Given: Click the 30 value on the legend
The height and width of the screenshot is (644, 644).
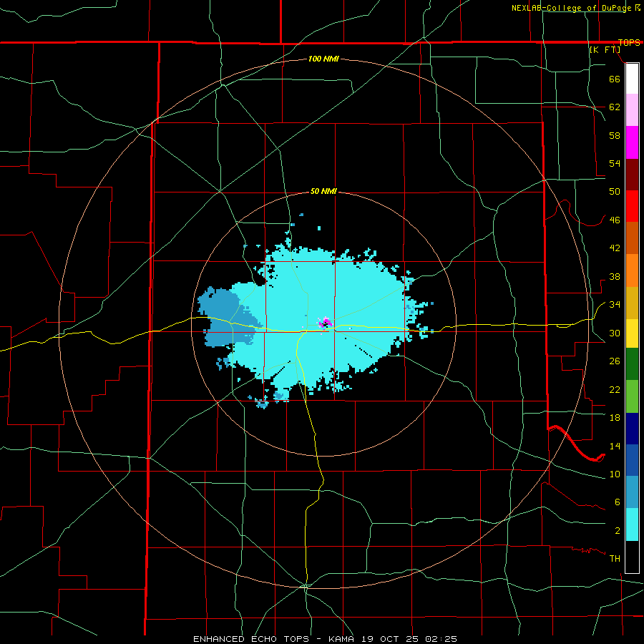Looking at the screenshot, I should click(x=615, y=333).
